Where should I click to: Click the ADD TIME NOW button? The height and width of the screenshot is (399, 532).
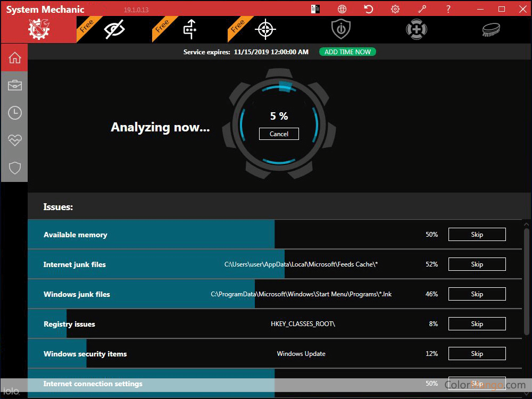coord(347,52)
